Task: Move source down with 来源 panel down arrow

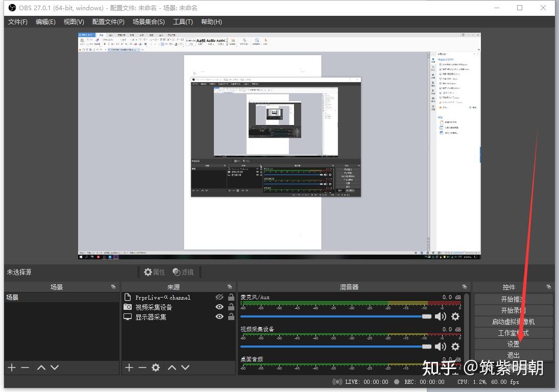Action: tap(185, 367)
